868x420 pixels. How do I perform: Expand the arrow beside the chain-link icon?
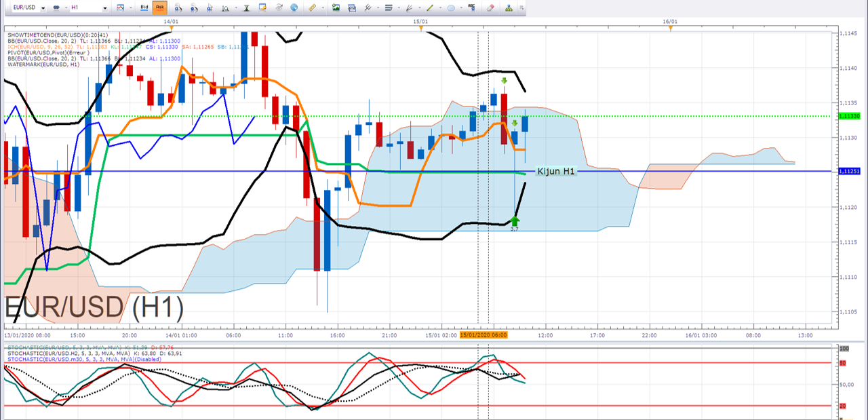click(x=66, y=7)
